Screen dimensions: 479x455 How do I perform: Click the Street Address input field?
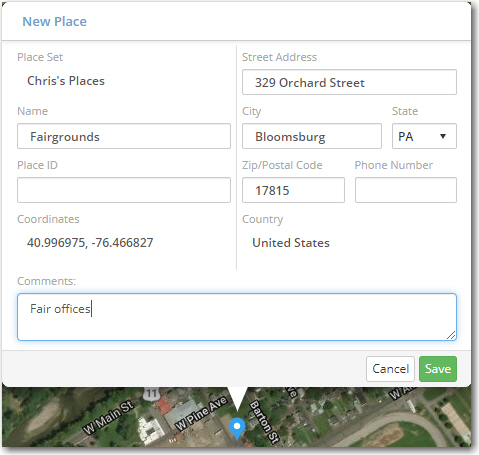tap(349, 82)
